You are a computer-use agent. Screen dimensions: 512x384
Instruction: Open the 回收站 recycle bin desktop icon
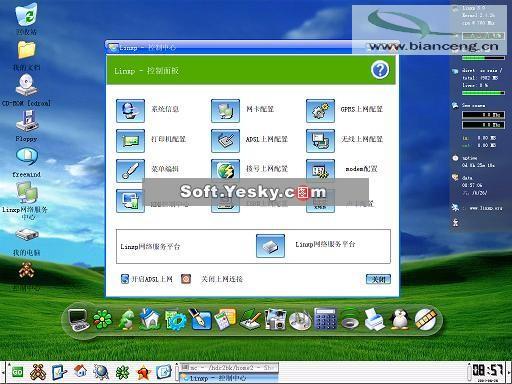click(27, 19)
